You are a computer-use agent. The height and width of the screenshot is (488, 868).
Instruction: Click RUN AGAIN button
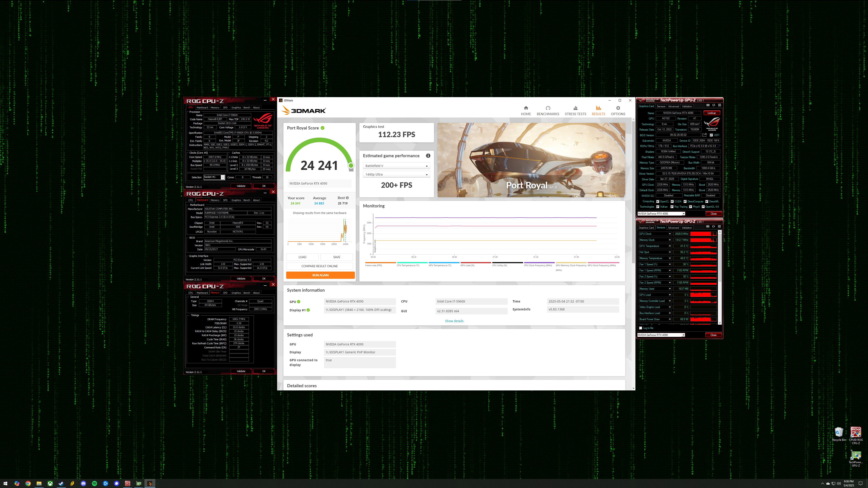[320, 275]
